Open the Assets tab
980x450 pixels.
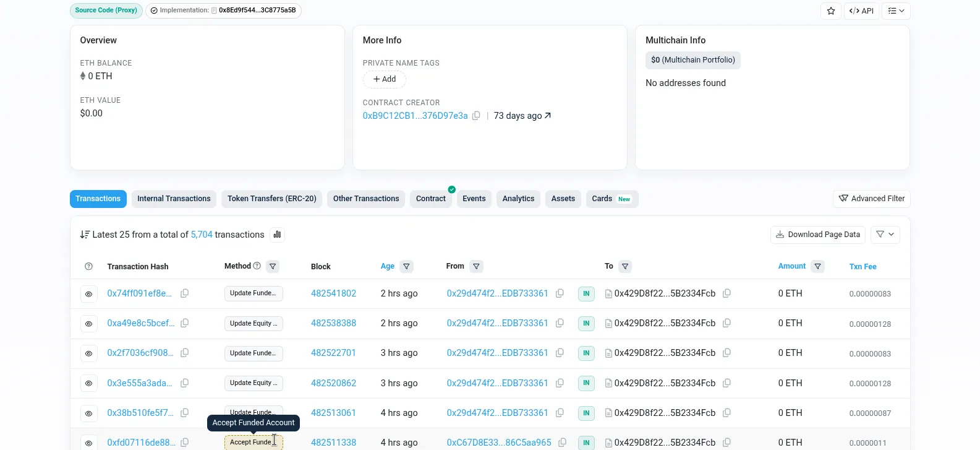(x=563, y=199)
